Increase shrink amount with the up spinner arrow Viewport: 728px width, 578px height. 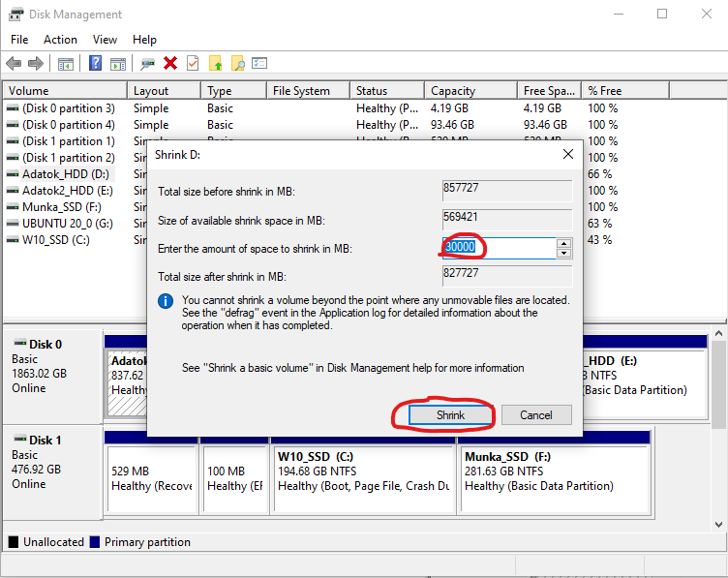[563, 243]
